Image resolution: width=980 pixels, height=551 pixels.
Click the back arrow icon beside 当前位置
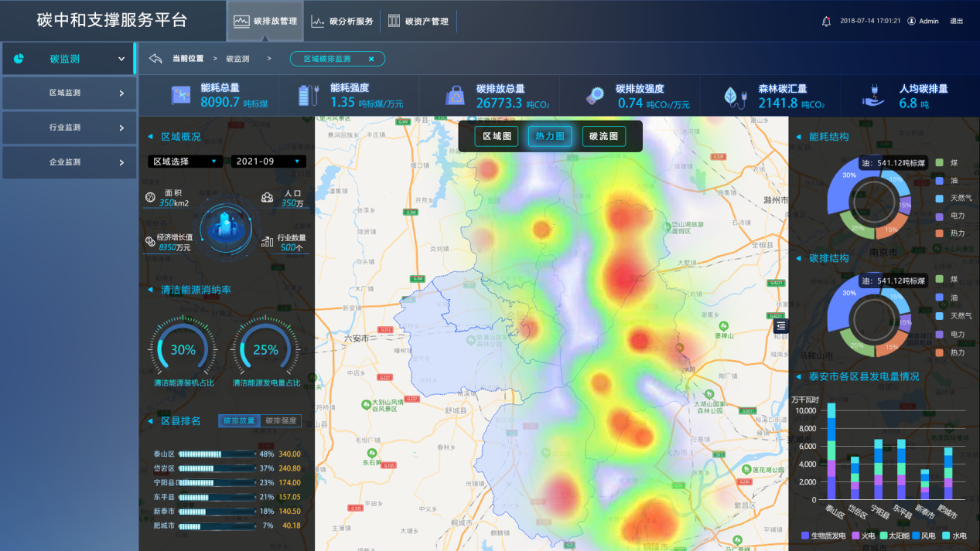(155, 59)
